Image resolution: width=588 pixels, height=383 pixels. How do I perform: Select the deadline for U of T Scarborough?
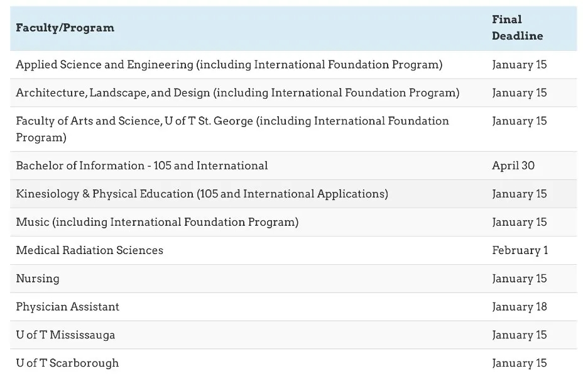coord(520,364)
